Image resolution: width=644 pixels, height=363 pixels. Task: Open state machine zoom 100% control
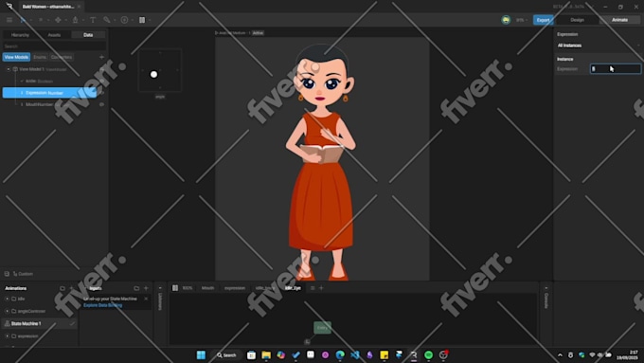[x=188, y=288]
